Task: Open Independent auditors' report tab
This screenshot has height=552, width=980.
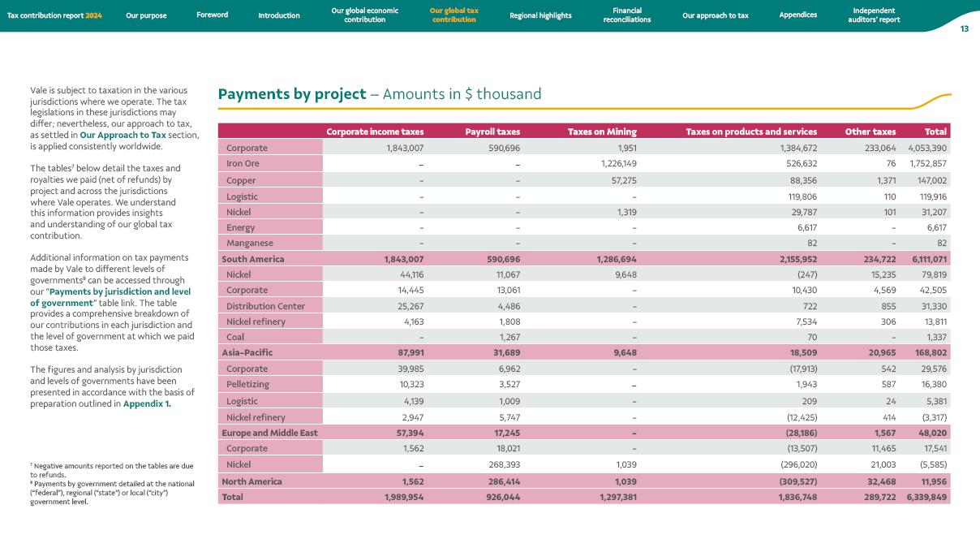Action: [x=876, y=15]
